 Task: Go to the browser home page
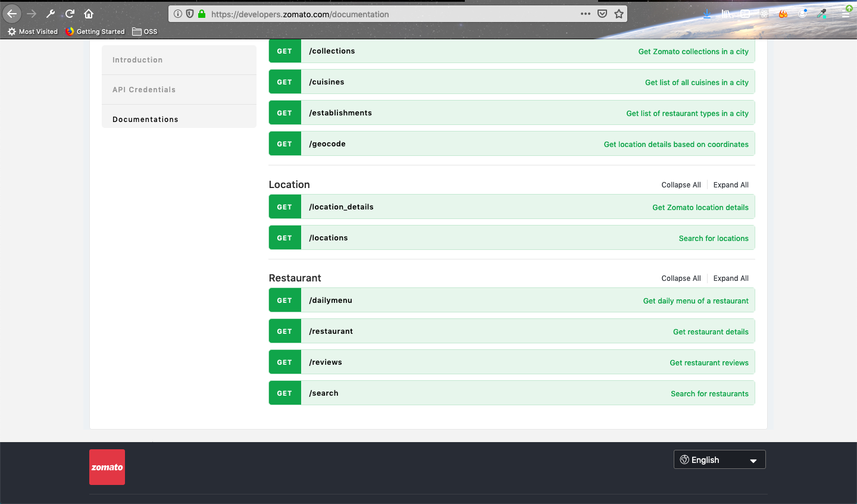tap(89, 14)
